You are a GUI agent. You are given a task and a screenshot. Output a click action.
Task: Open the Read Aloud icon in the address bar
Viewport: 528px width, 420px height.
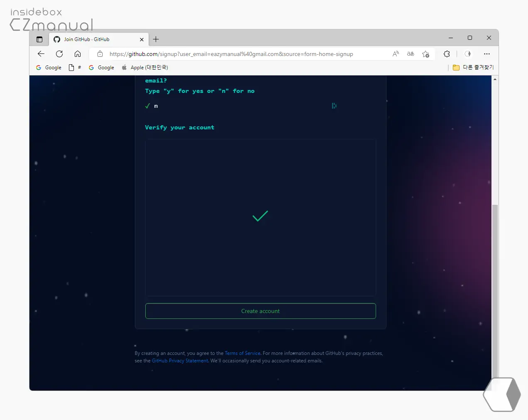(x=396, y=54)
